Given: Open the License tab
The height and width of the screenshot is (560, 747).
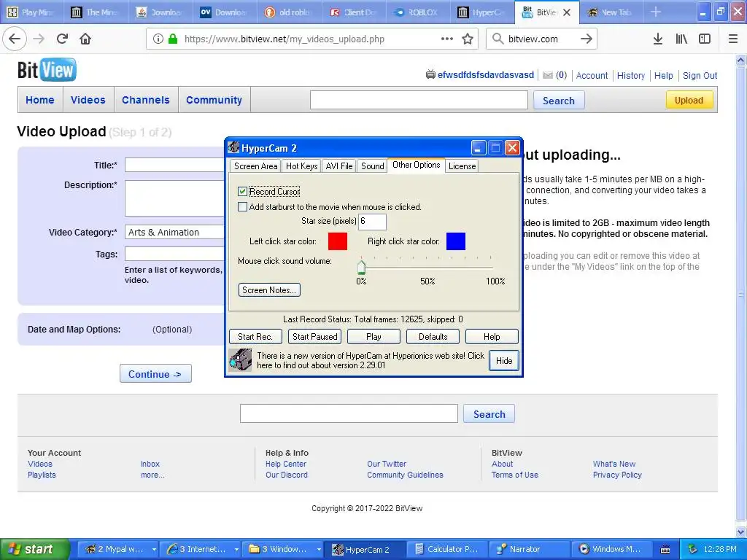Looking at the screenshot, I should point(462,166).
